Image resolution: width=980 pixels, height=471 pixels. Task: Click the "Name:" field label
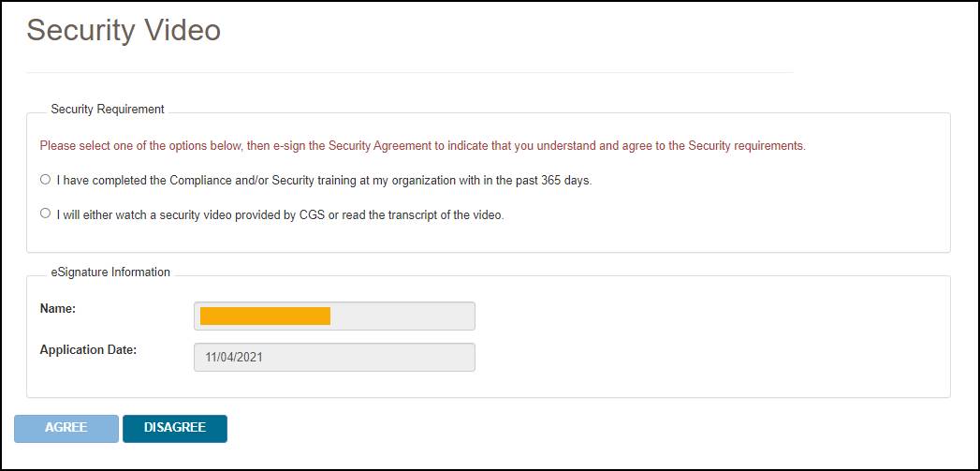click(x=58, y=308)
